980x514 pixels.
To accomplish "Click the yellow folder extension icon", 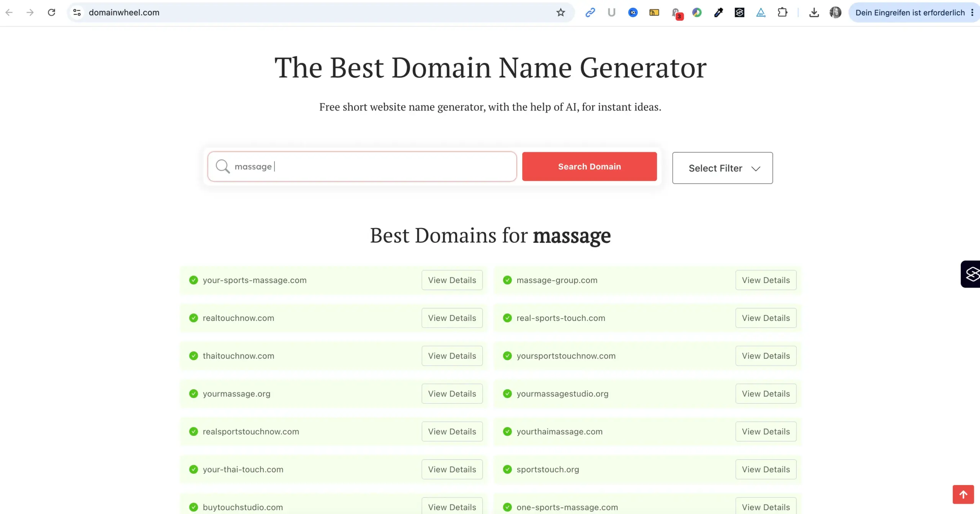I will [x=654, y=13].
